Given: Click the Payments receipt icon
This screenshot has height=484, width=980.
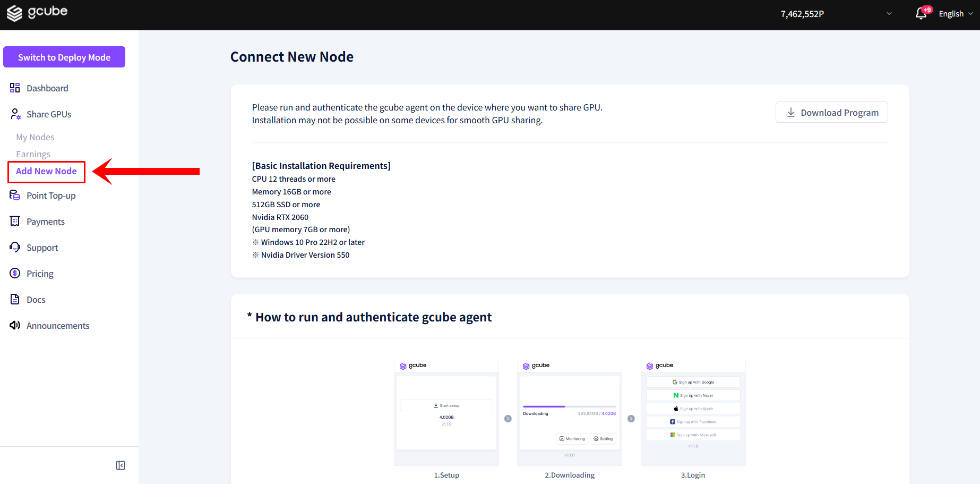Looking at the screenshot, I should pos(15,221).
